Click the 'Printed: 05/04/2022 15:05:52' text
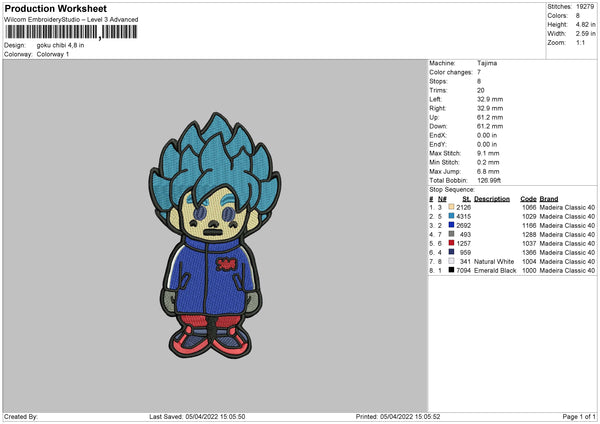 tap(398, 416)
